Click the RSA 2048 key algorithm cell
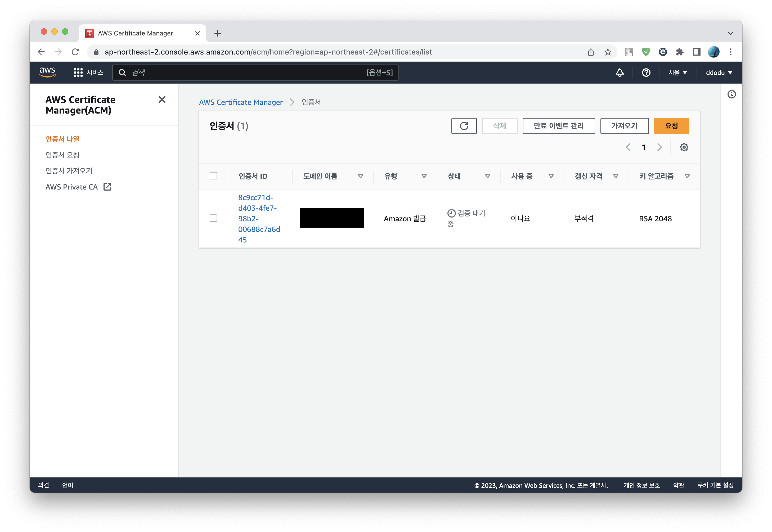Viewport: 772px width, 532px height. point(655,219)
